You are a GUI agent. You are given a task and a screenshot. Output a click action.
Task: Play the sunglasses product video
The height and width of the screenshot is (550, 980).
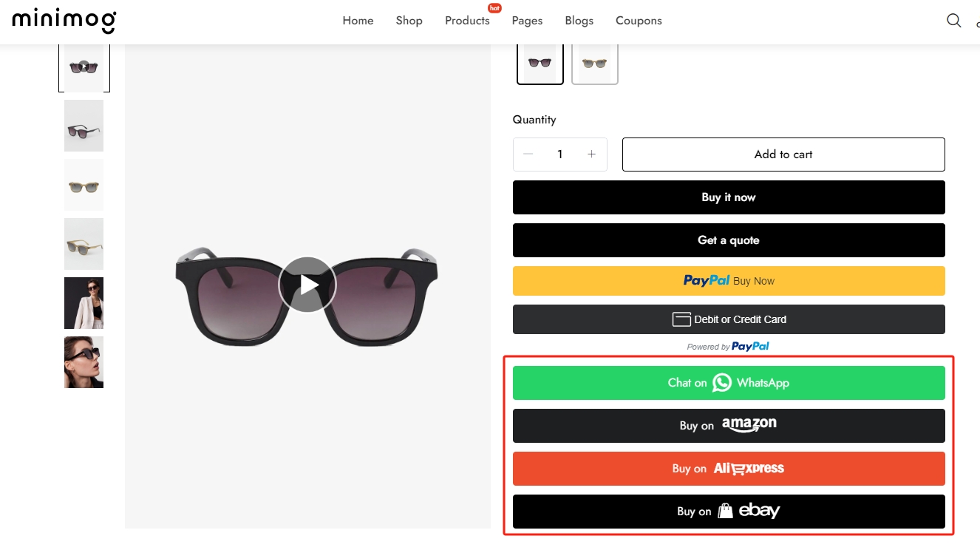tap(307, 285)
